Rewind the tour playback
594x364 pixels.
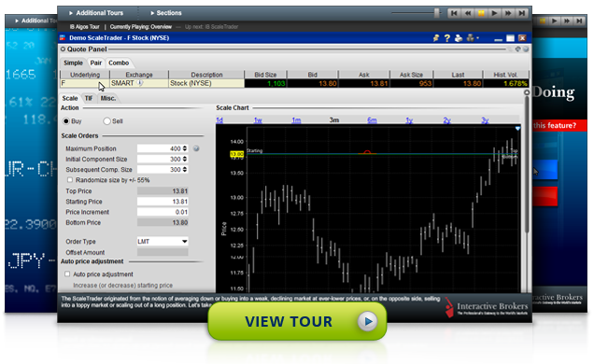pyautogui.click(x=468, y=13)
